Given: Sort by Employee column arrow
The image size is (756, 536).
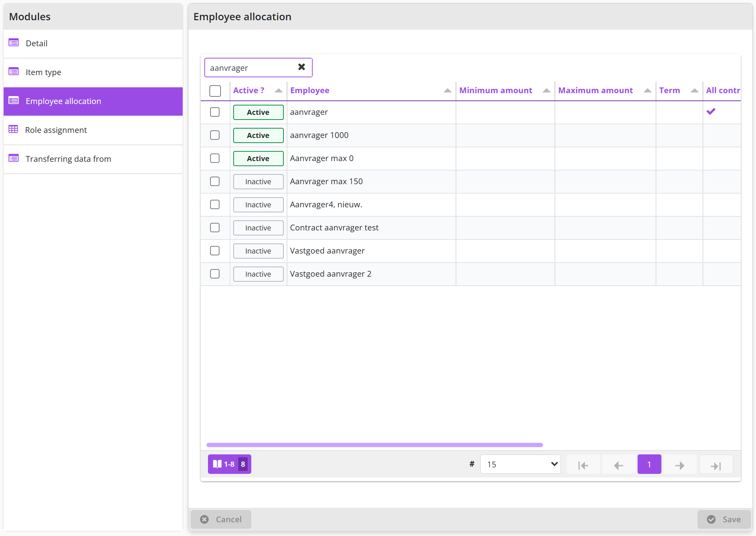Looking at the screenshot, I should pyautogui.click(x=447, y=91).
